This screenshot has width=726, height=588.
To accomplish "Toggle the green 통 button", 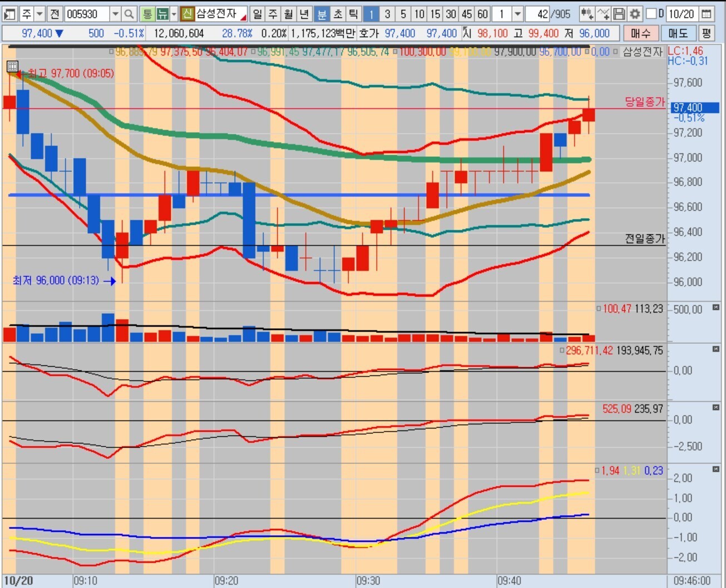I will (x=147, y=14).
